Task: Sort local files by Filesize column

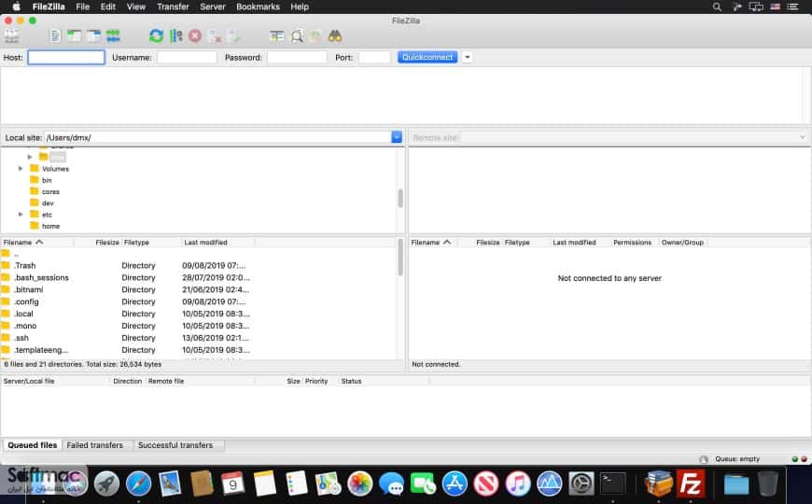Action: (97, 243)
